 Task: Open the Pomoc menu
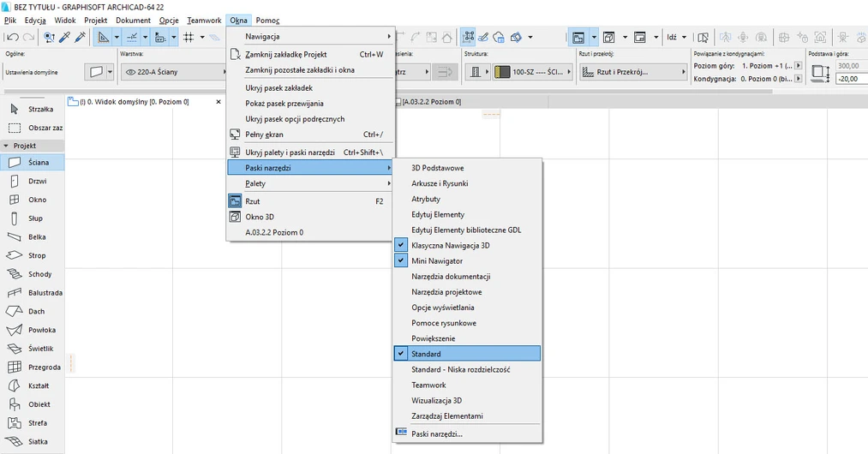pos(267,20)
